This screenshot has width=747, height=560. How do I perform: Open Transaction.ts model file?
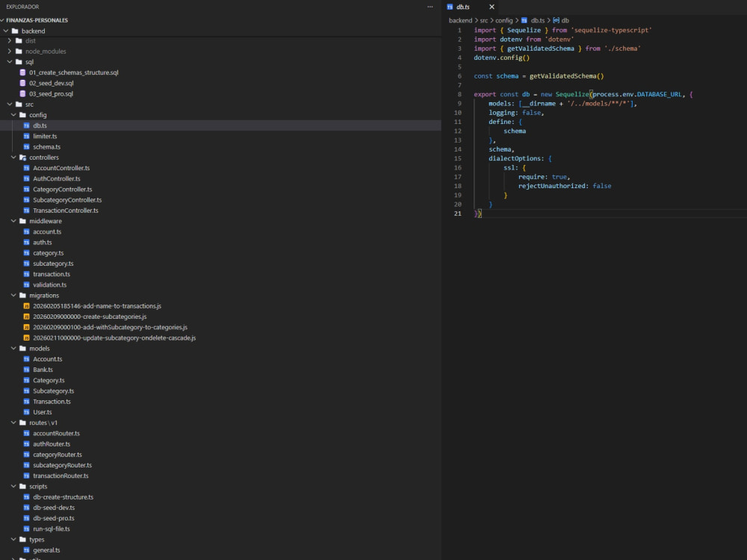52,402
